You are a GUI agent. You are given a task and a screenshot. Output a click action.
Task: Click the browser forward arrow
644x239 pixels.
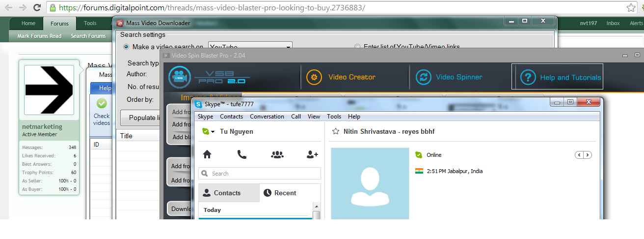pyautogui.click(x=23, y=7)
